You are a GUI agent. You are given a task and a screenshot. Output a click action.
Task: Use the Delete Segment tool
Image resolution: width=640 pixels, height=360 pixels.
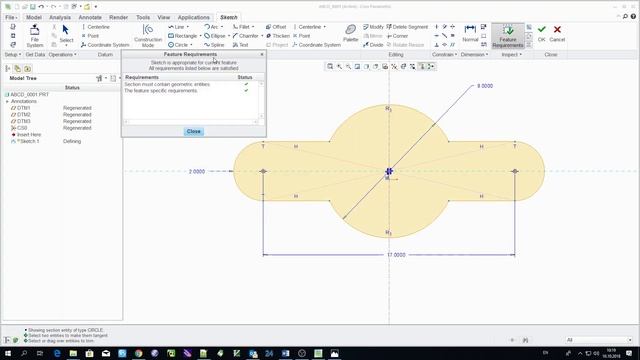(x=407, y=27)
